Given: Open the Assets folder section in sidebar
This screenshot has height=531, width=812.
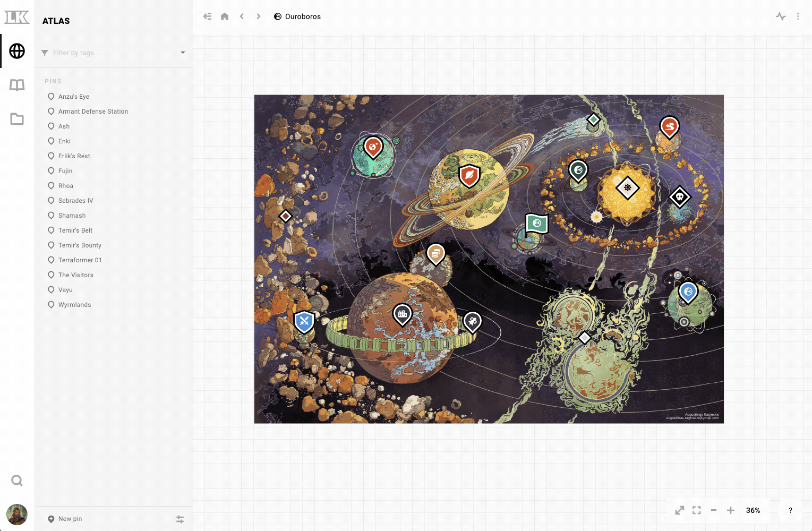Looking at the screenshot, I should [x=17, y=119].
